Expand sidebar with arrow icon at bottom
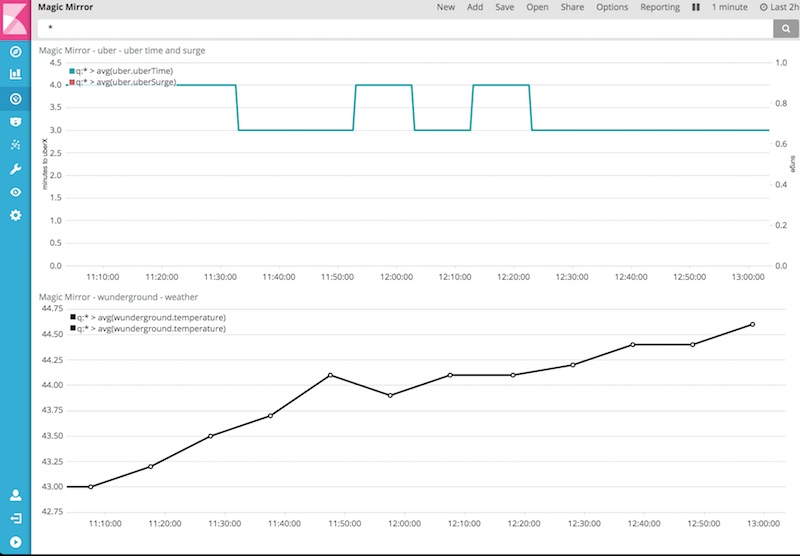Viewport: 800px width, 556px height. click(15, 542)
